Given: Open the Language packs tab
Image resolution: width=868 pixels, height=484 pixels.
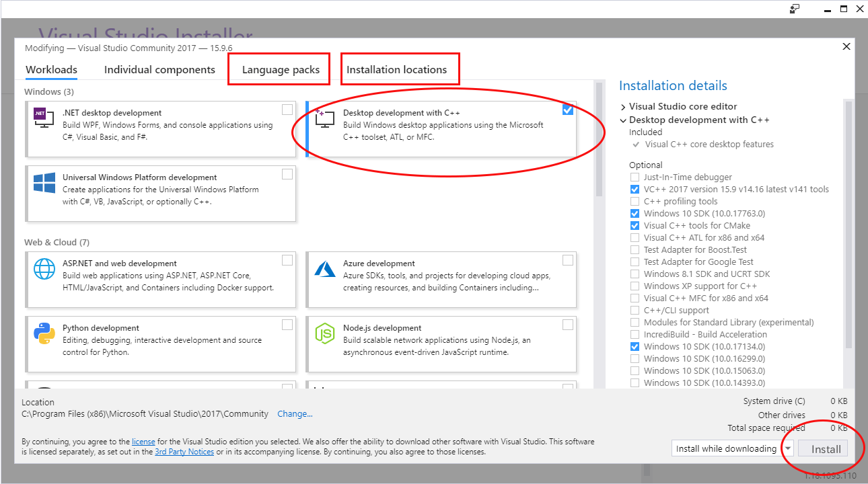Looking at the screenshot, I should [x=281, y=70].
